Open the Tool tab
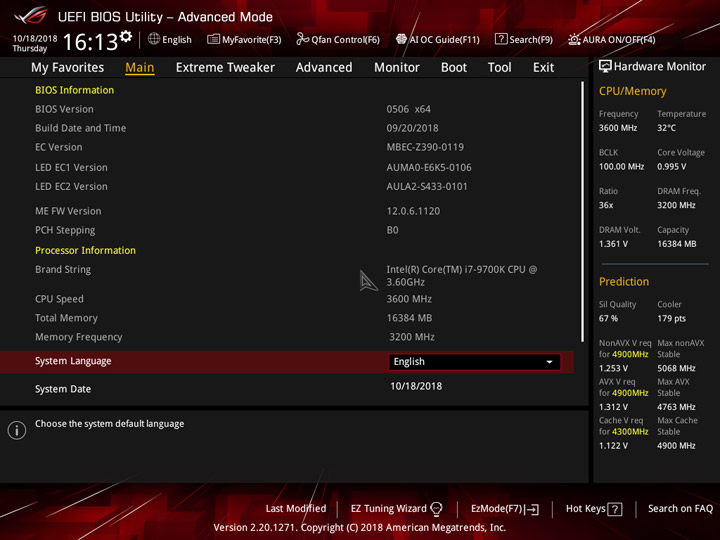This screenshot has height=540, width=720. pos(499,68)
